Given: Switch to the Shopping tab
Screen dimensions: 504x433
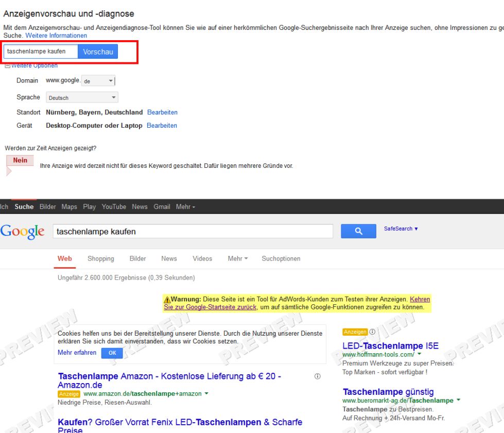Looking at the screenshot, I should coord(100,258).
